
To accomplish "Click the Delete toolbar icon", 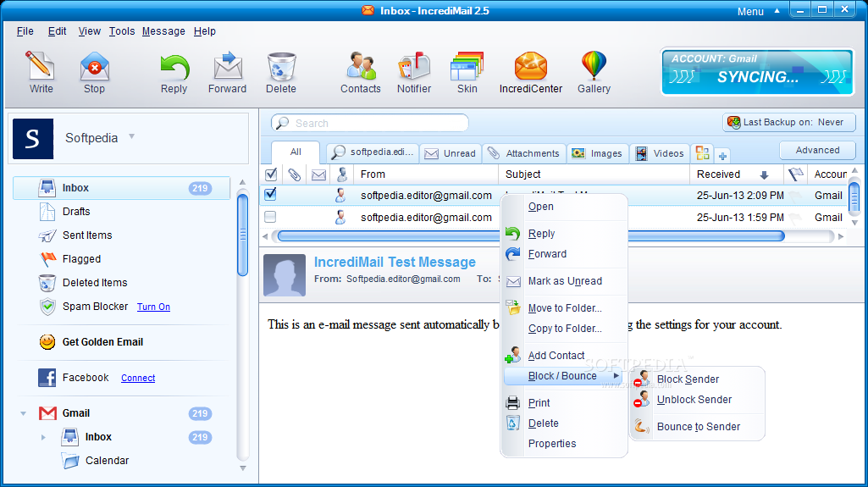I will coord(281,72).
